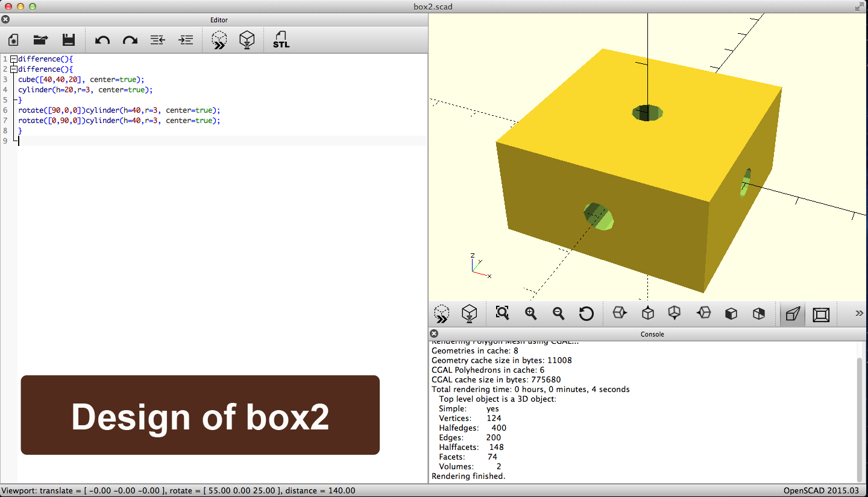Click Render in the viewer toolbar
The width and height of the screenshot is (868, 497).
tap(470, 314)
